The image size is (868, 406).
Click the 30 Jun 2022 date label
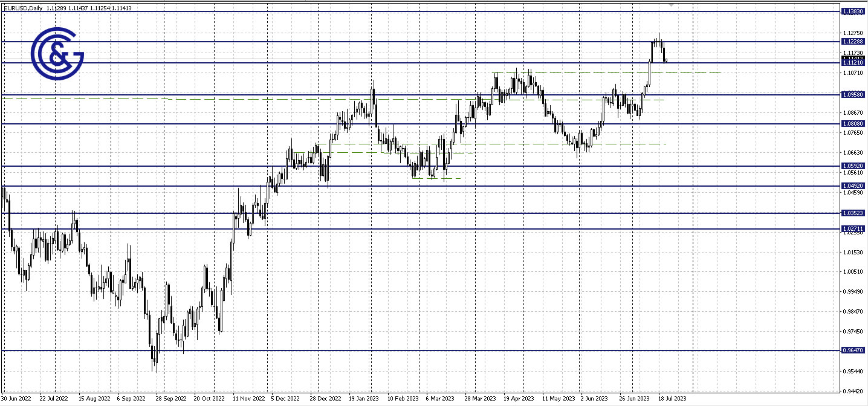coord(15,398)
